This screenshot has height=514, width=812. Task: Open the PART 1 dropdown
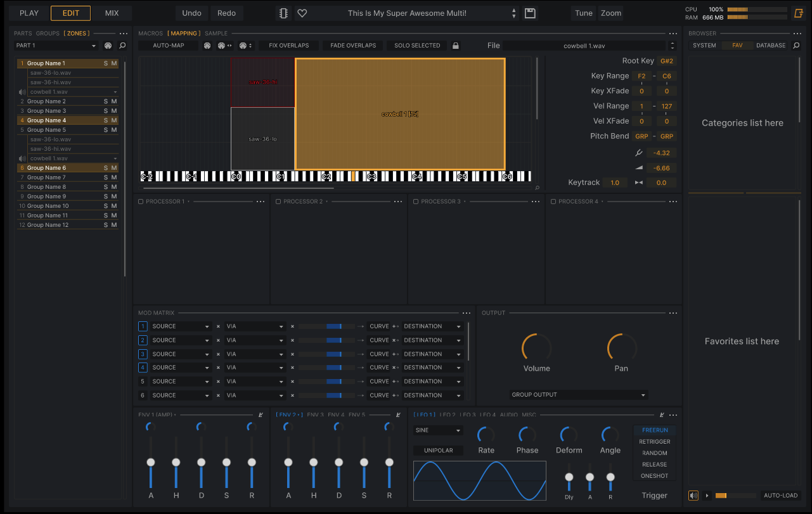56,46
